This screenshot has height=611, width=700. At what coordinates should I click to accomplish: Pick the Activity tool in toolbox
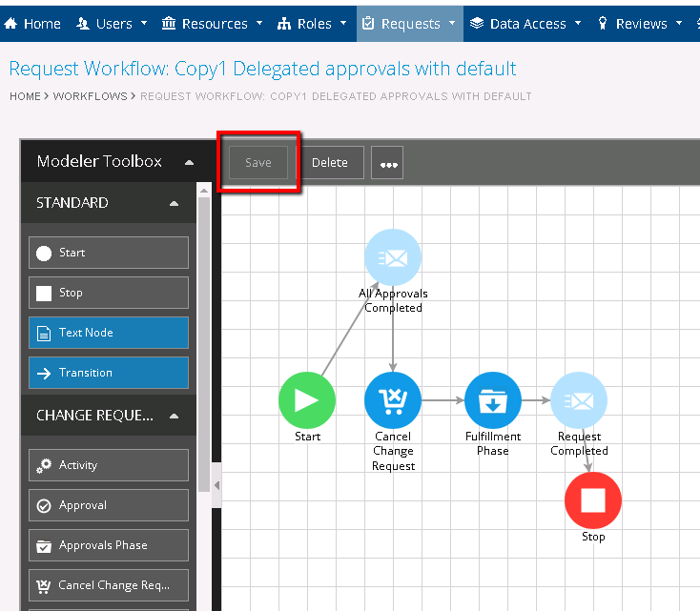(x=109, y=465)
